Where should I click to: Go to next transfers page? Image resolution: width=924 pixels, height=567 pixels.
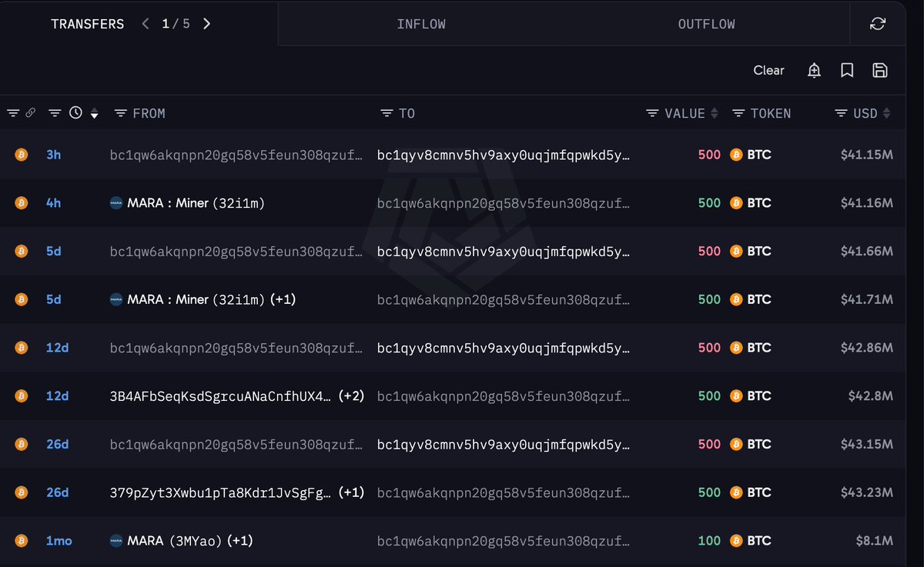(206, 24)
